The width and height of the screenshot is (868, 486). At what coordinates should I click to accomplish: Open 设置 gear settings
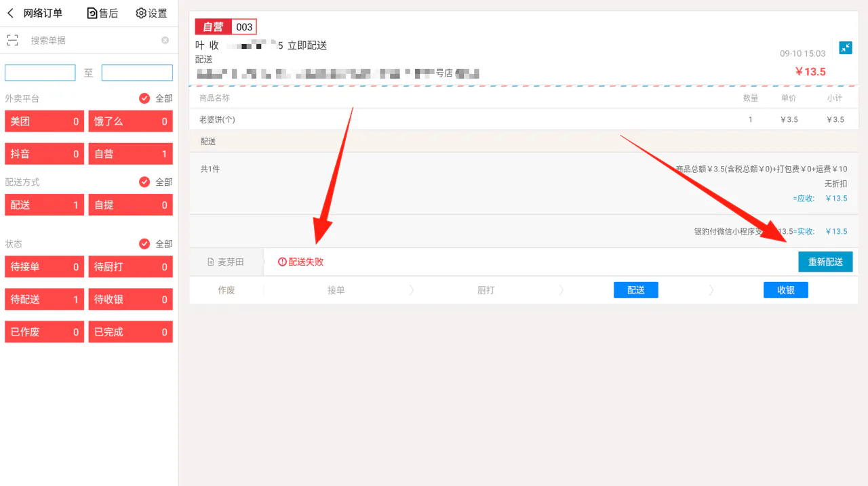pos(141,14)
